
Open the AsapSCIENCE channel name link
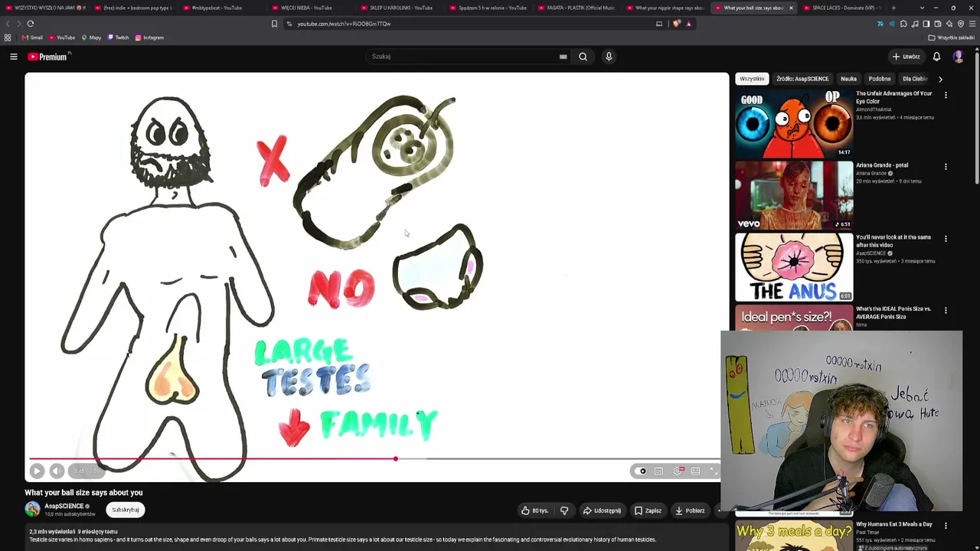(x=64, y=506)
